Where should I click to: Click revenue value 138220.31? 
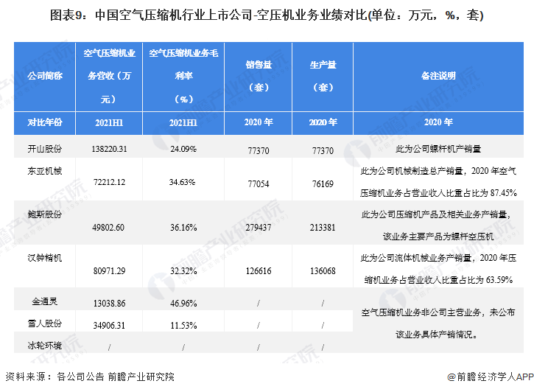(x=109, y=149)
